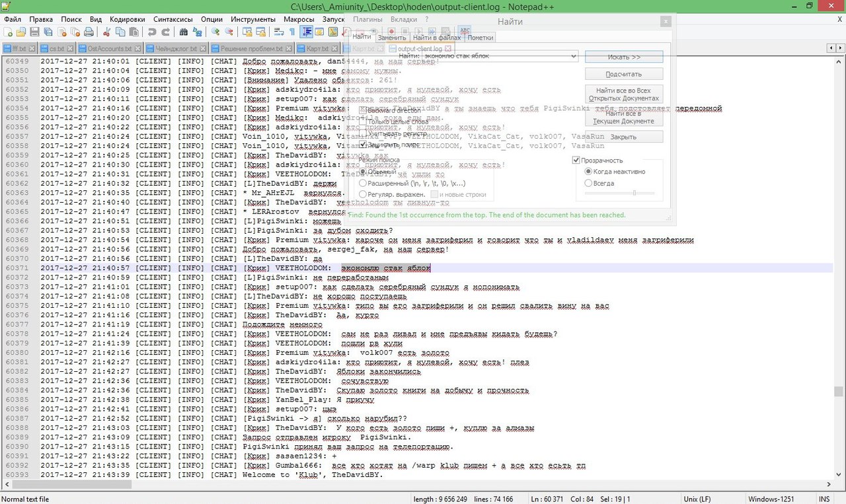Click the Zoom Out toolbar icon

point(229,32)
